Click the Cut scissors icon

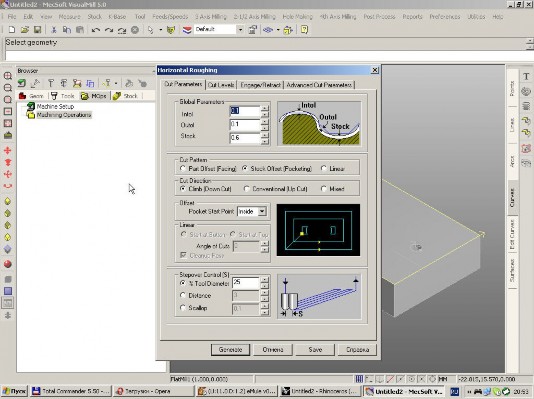[x=53, y=30]
